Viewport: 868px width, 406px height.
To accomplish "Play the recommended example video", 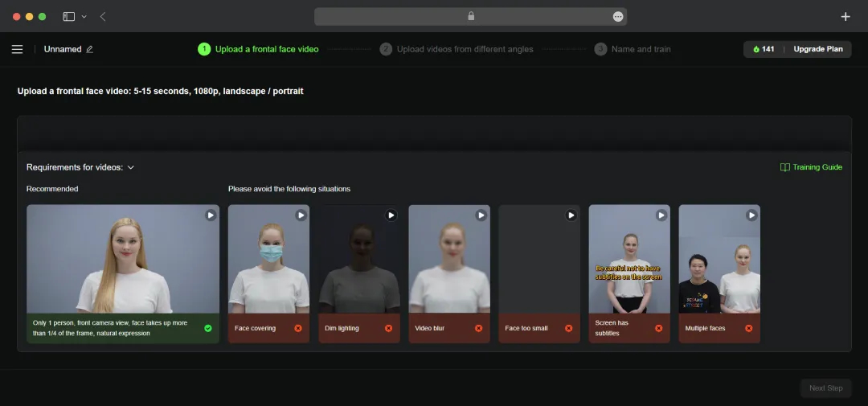I will click(211, 215).
